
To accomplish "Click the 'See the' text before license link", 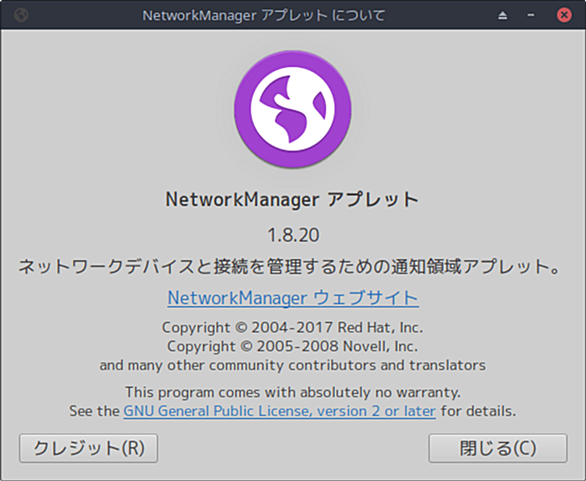I will [x=94, y=411].
